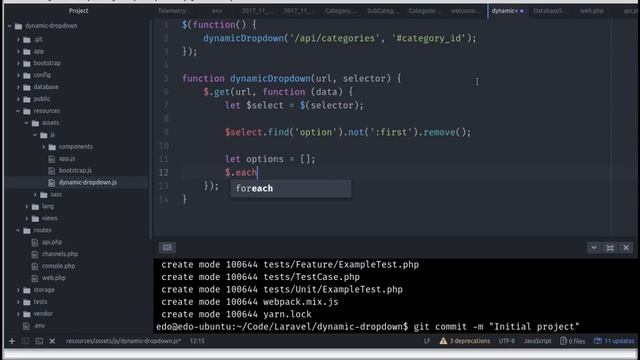The height and width of the screenshot is (360, 640).
Task: Click the plus icon in status bar
Action: point(12,341)
